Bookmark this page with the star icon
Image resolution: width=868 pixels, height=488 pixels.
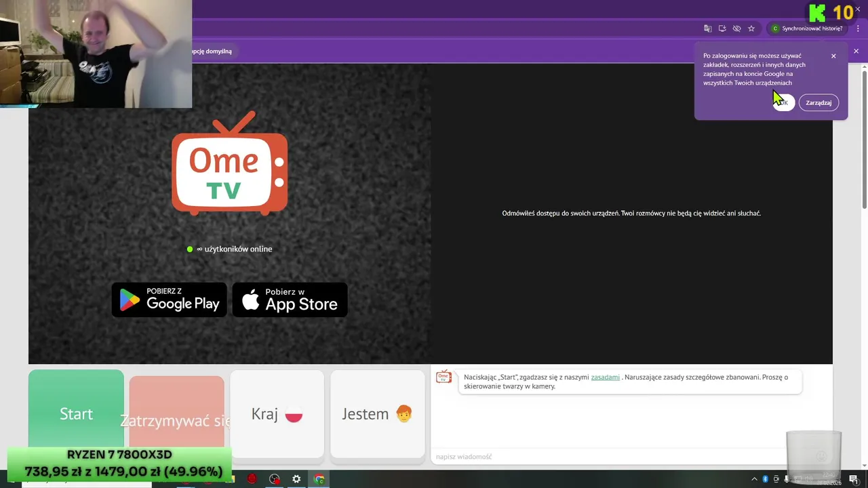(x=751, y=28)
